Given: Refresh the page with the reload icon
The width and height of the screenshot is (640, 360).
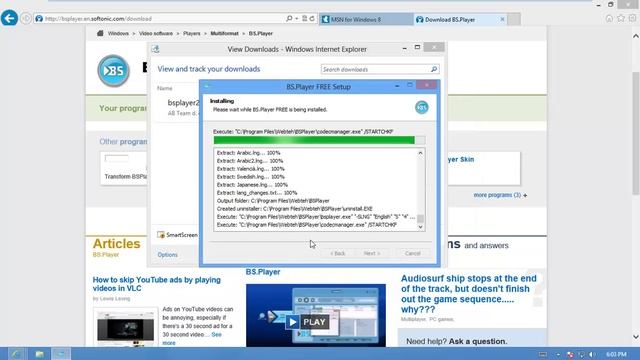Looking at the screenshot, I should pyautogui.click(x=312, y=18).
